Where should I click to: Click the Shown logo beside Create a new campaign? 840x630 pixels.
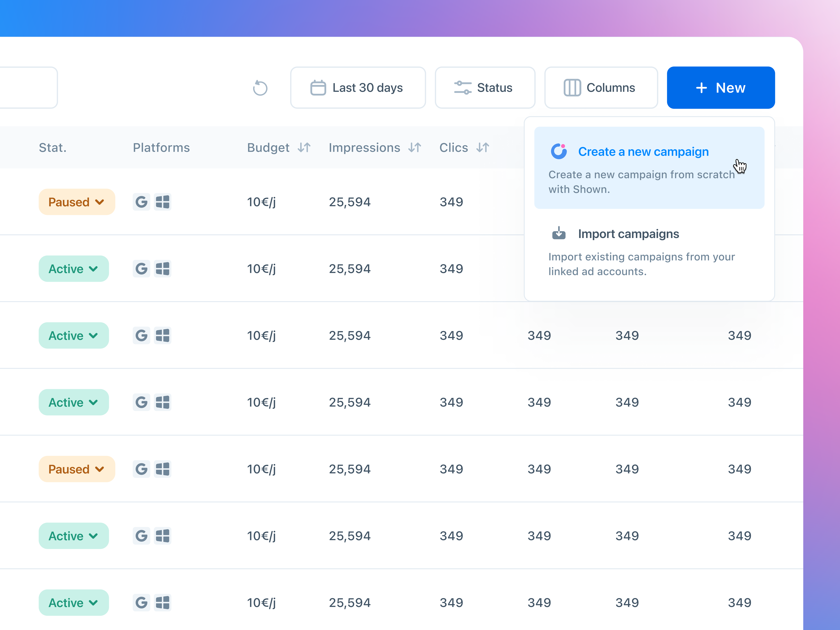[559, 152]
